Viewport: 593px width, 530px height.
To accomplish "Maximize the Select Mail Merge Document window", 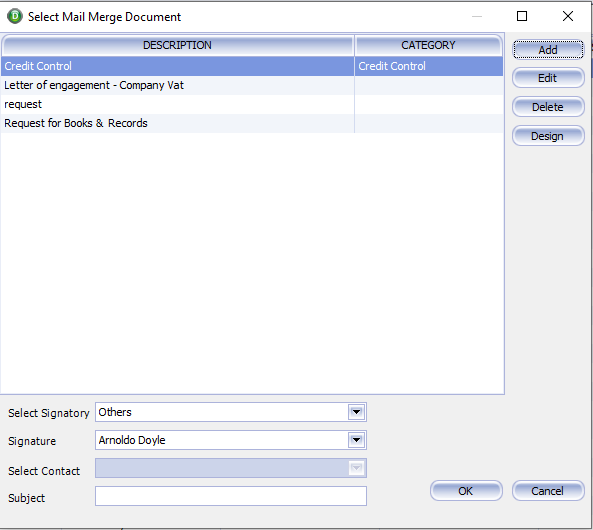I will (522, 16).
